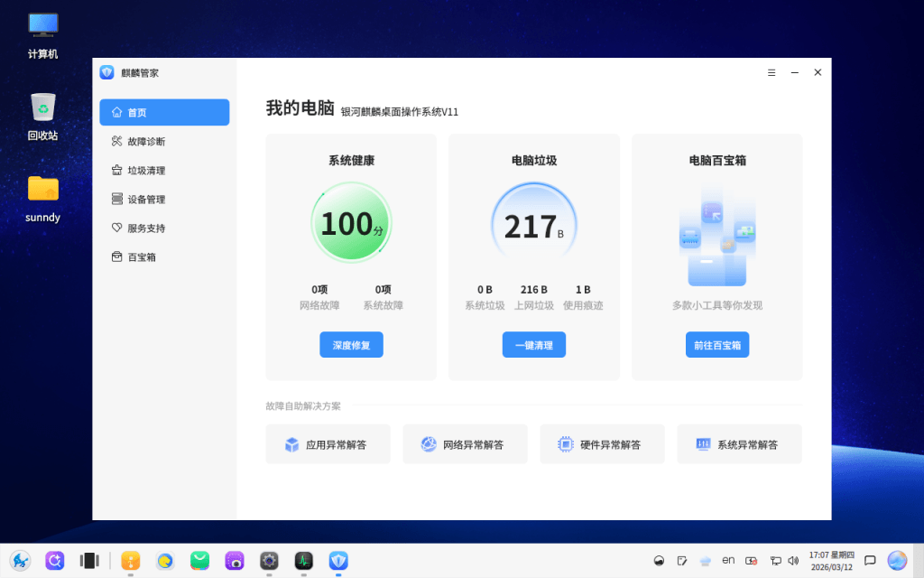
Task: Open the 首页 home page in sidebar
Action: (164, 112)
